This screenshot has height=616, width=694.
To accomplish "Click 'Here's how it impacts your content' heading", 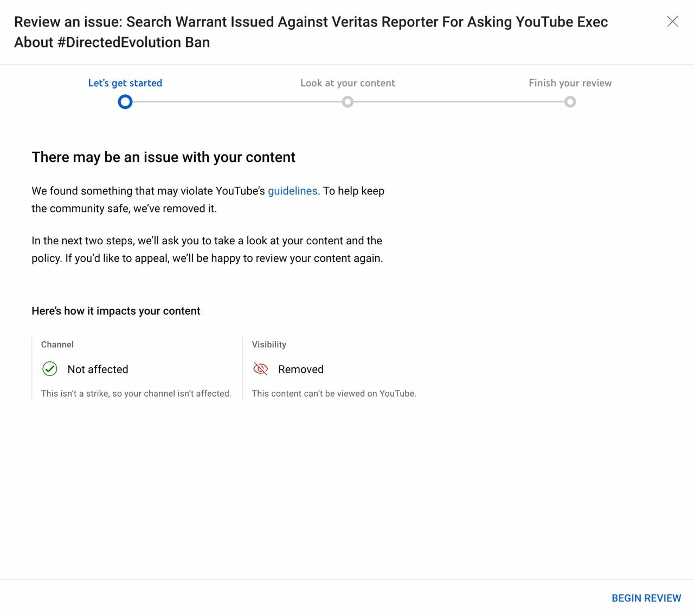I will pos(116,311).
